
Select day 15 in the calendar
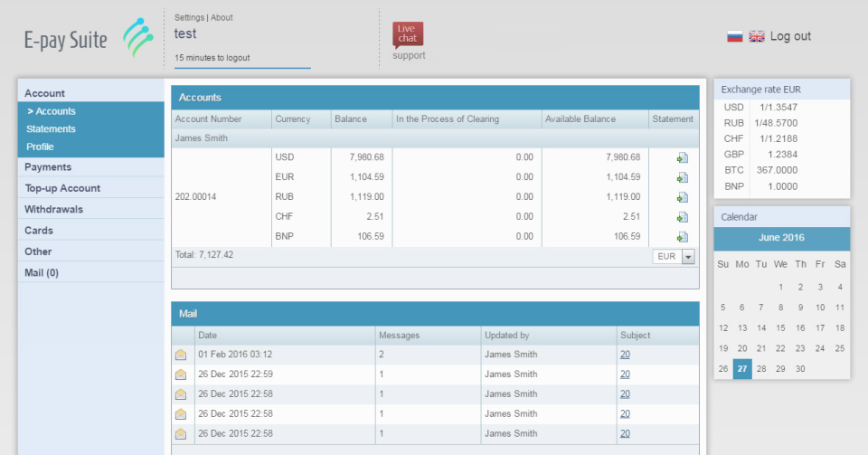[x=780, y=328]
